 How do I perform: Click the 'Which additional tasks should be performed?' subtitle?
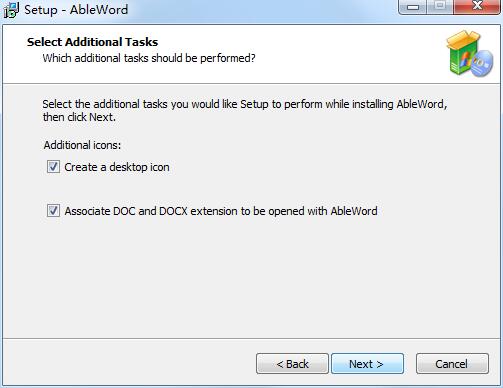(149, 58)
